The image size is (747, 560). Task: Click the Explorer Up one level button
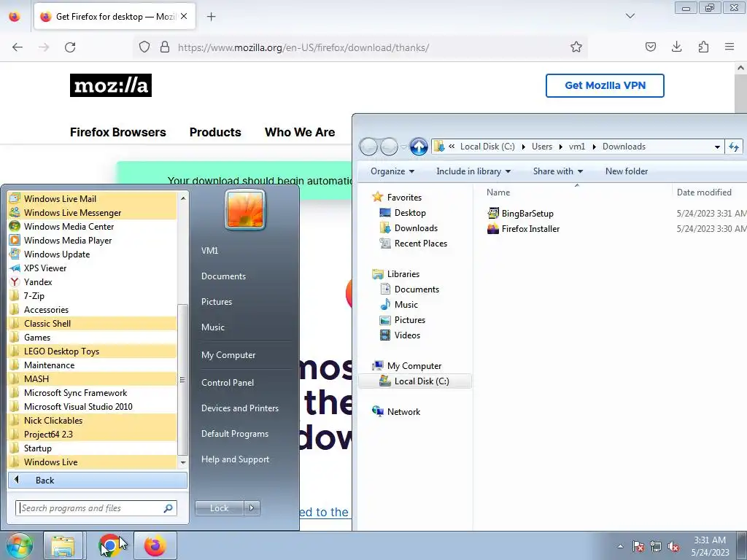(x=419, y=147)
